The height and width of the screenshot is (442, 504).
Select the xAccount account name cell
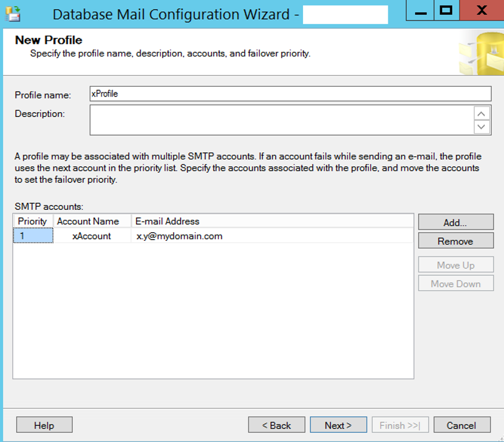pyautogui.click(x=92, y=236)
